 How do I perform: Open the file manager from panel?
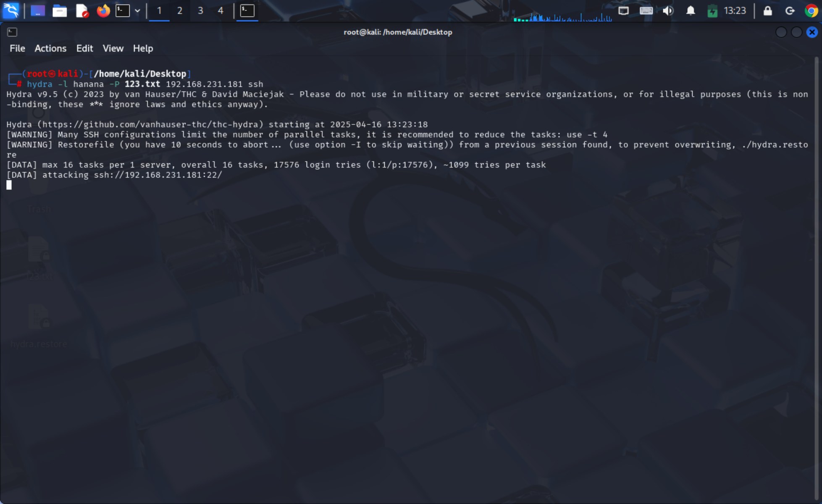(59, 10)
